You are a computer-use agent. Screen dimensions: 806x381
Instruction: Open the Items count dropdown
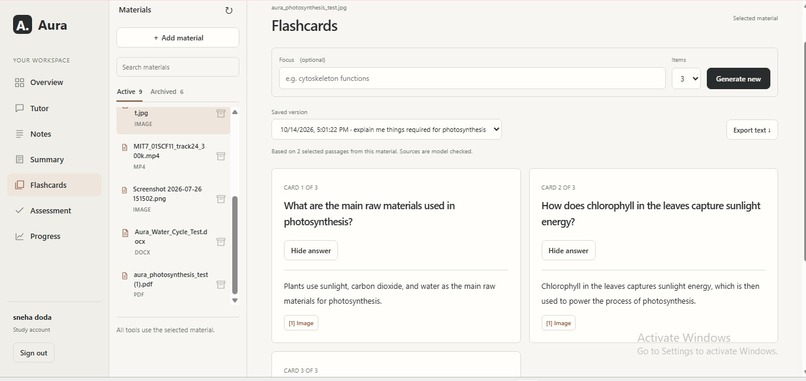click(686, 79)
